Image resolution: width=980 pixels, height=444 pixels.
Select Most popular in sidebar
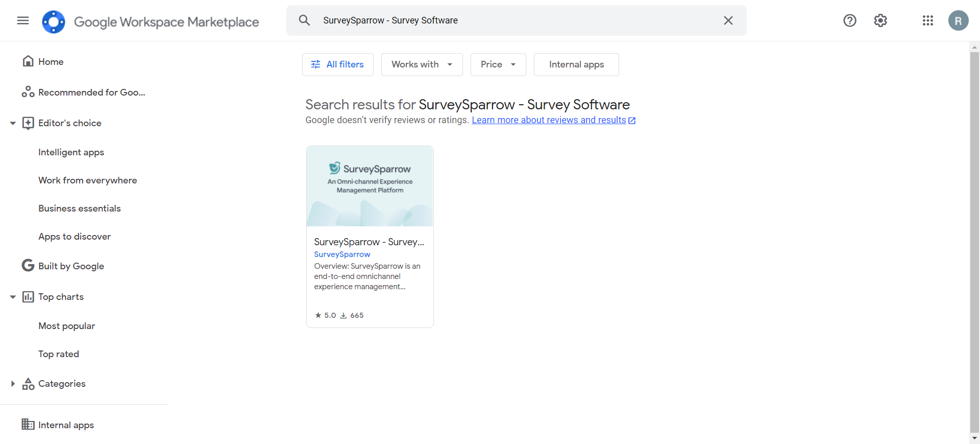coord(66,326)
